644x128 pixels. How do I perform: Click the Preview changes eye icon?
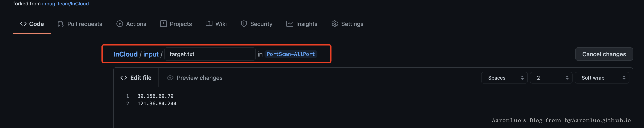coord(170,78)
